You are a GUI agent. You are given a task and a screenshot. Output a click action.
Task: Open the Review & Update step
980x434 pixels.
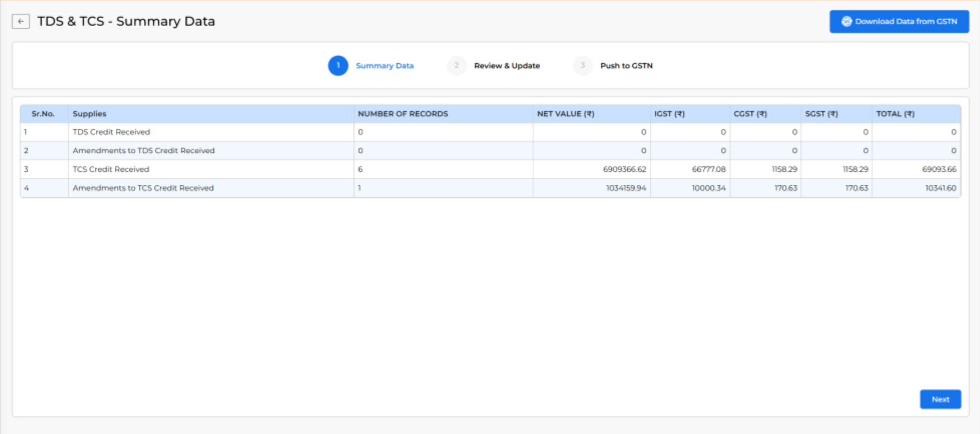(x=507, y=66)
